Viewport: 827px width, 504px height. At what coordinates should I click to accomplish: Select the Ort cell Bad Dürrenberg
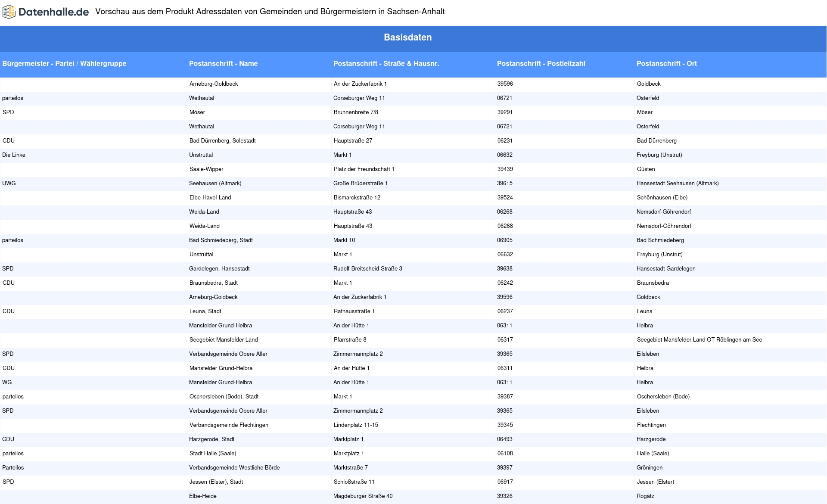pyautogui.click(x=657, y=141)
